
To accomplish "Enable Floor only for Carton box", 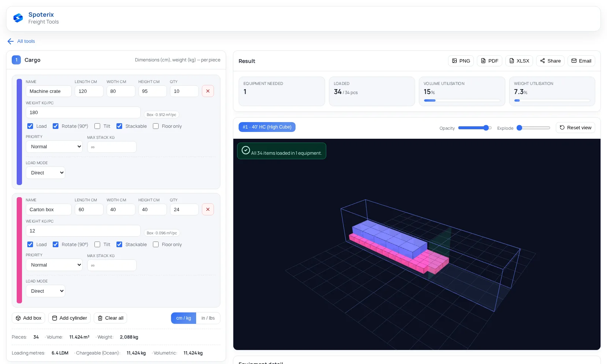I will [156, 245].
